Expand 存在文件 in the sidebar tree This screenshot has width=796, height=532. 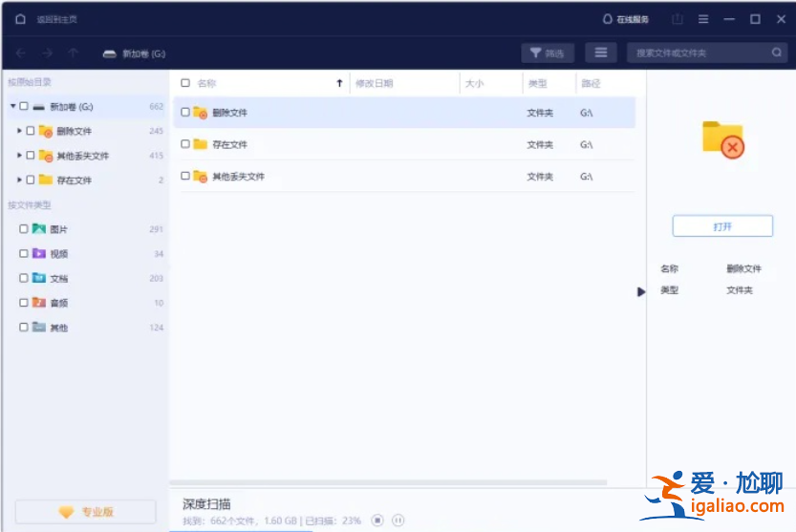pyautogui.click(x=19, y=180)
